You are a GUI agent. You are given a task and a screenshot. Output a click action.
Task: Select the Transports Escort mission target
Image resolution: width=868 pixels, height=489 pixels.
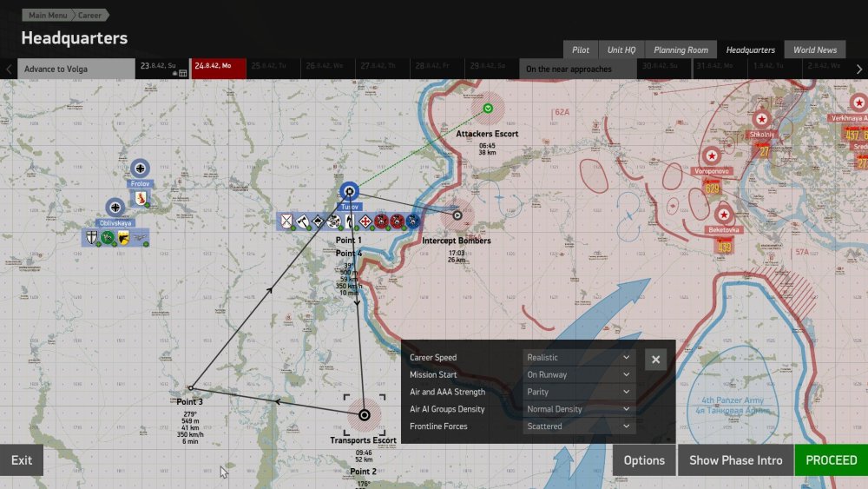click(364, 415)
